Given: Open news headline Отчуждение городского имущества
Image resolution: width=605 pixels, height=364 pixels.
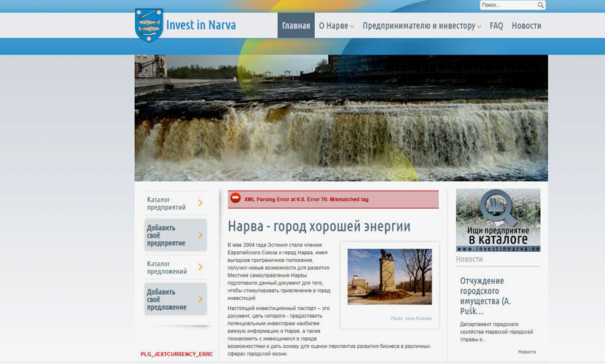Looking at the screenshot, I should (x=485, y=296).
